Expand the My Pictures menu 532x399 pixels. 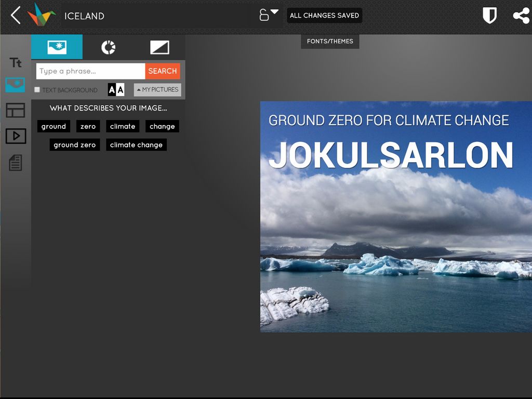(x=157, y=90)
